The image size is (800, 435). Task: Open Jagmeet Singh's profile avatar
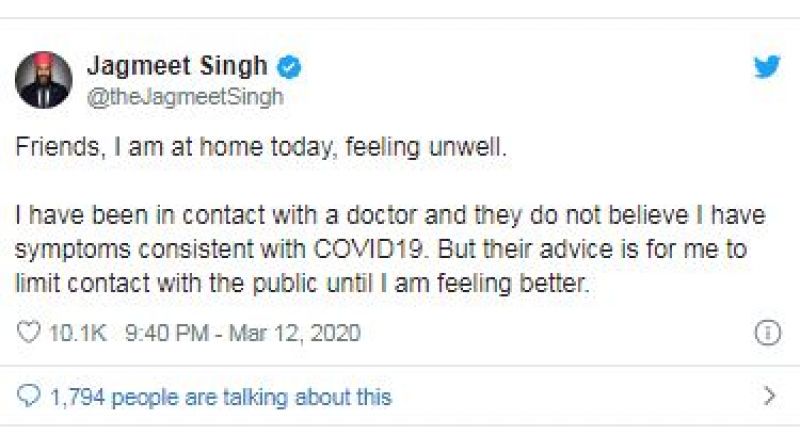coord(43,80)
